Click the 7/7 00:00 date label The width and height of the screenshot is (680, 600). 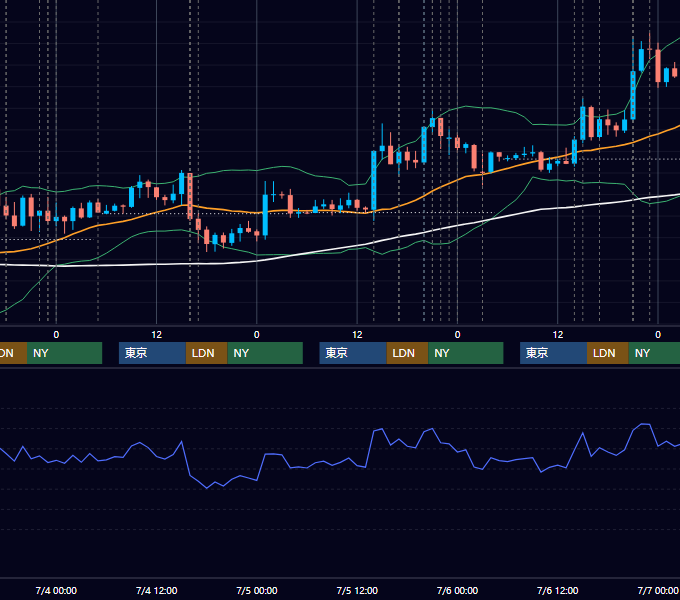658,590
